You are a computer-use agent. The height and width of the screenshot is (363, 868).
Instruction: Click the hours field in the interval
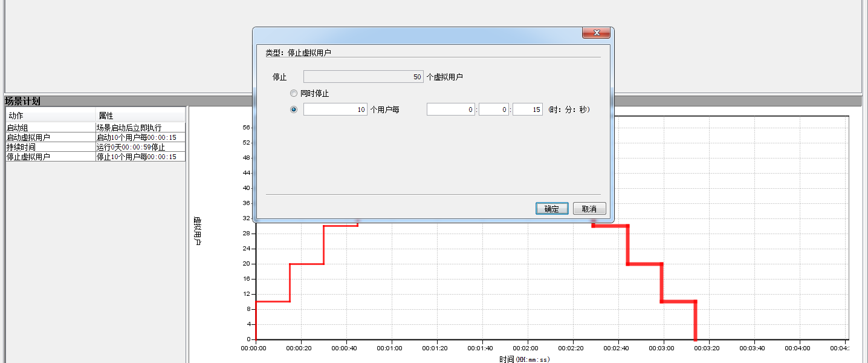(x=451, y=110)
